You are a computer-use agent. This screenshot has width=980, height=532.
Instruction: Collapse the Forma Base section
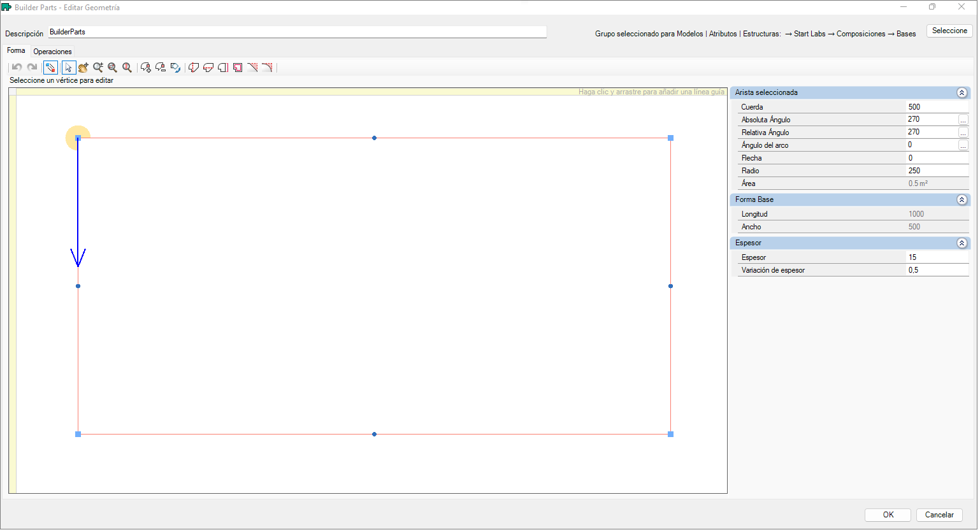962,200
